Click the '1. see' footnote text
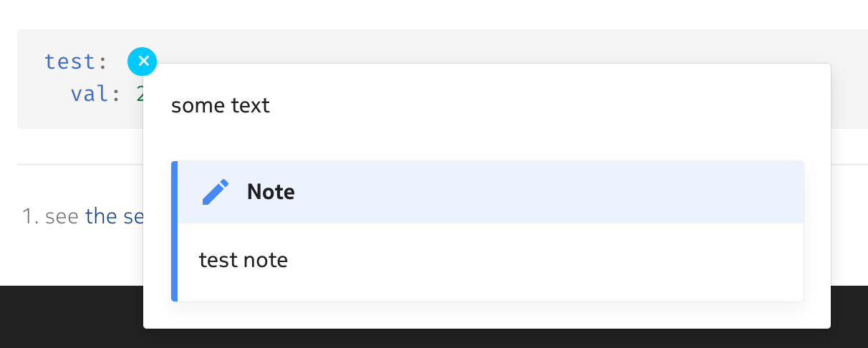Image resolution: width=868 pixels, height=348 pixels. coord(51,216)
